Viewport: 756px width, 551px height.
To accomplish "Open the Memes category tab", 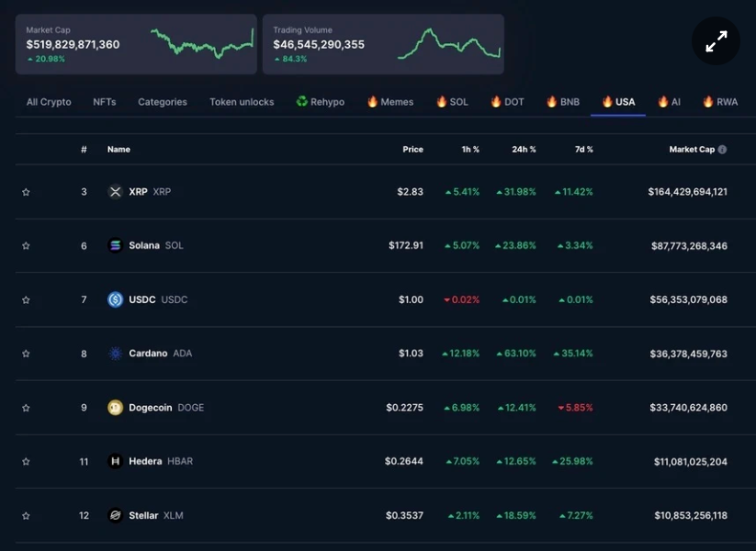I will (390, 102).
